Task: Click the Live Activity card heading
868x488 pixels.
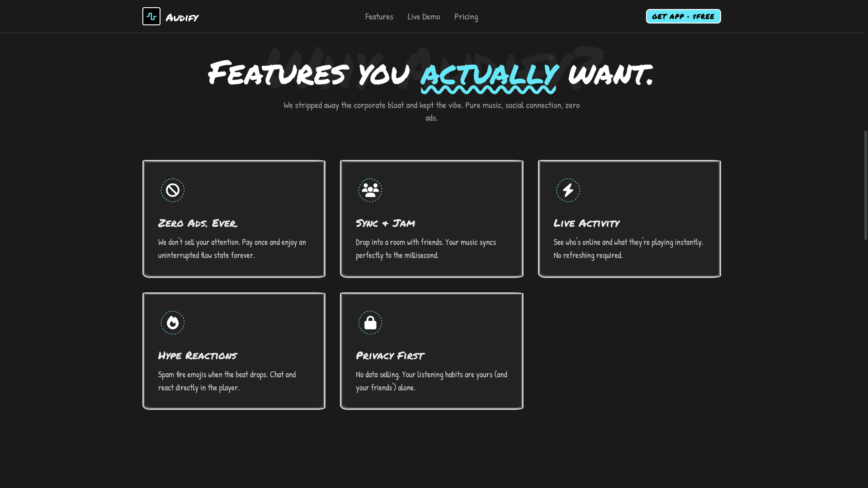Action: (586, 223)
